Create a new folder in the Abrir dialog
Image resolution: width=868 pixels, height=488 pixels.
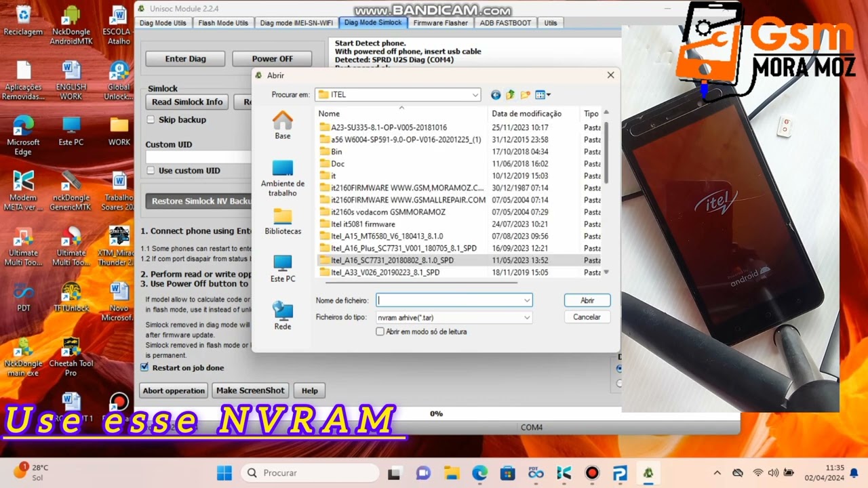[525, 95]
